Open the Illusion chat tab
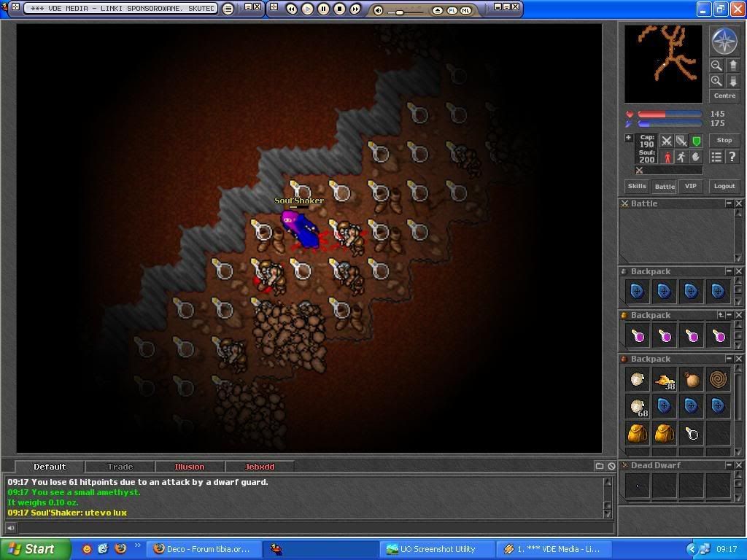The width and height of the screenshot is (747, 560). click(x=190, y=467)
